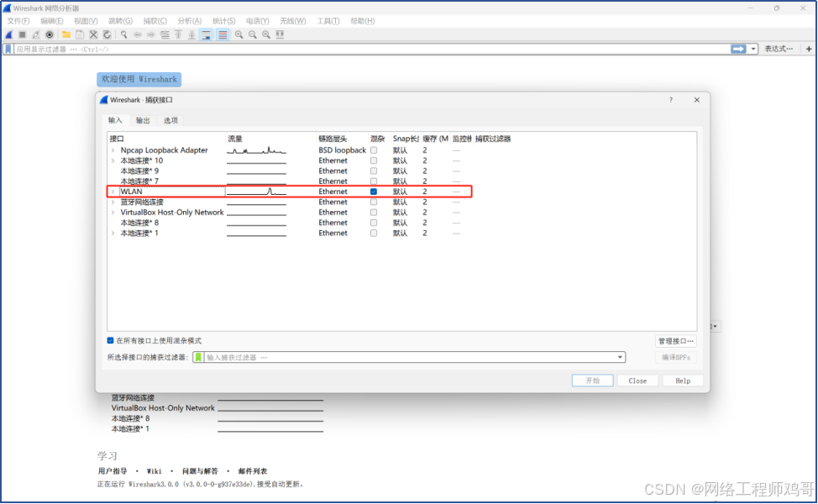Screen dimensions: 818x504
Task: Reset text zoom to normal size
Action: coord(266,35)
